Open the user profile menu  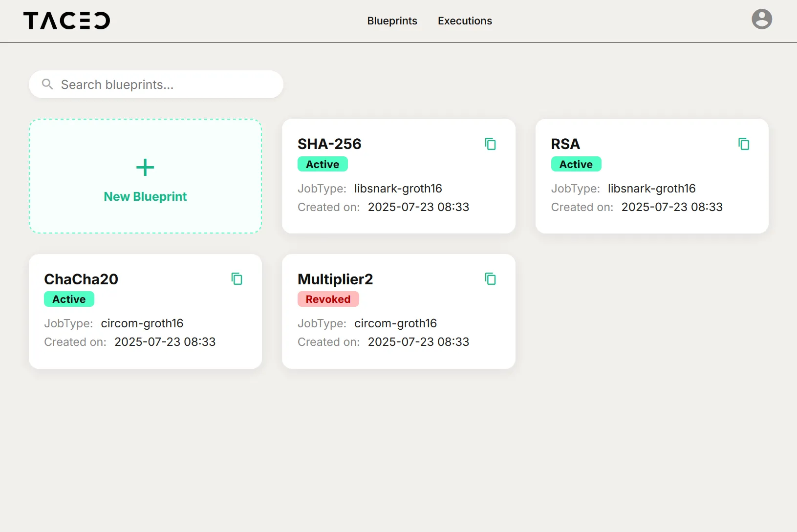(761, 20)
